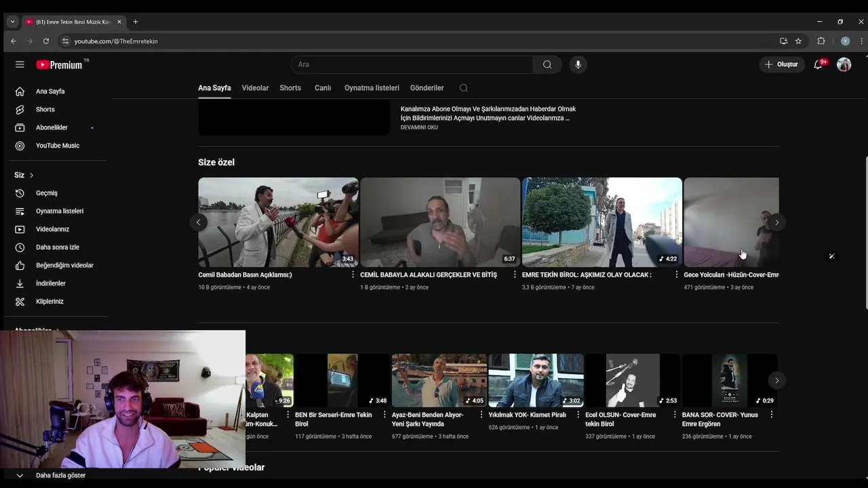Click DEVAMINI OKU link
868x488 pixels.
coord(419,127)
